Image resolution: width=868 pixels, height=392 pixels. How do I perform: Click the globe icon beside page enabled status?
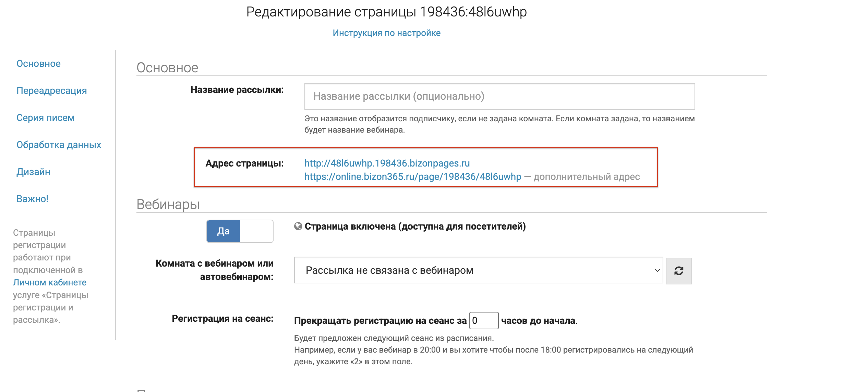point(298,226)
